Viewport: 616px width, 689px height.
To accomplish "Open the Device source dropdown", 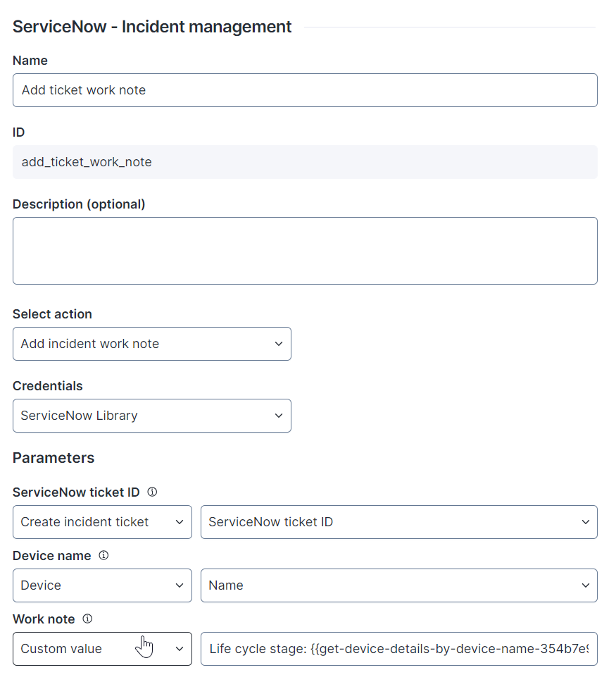I will [x=102, y=585].
